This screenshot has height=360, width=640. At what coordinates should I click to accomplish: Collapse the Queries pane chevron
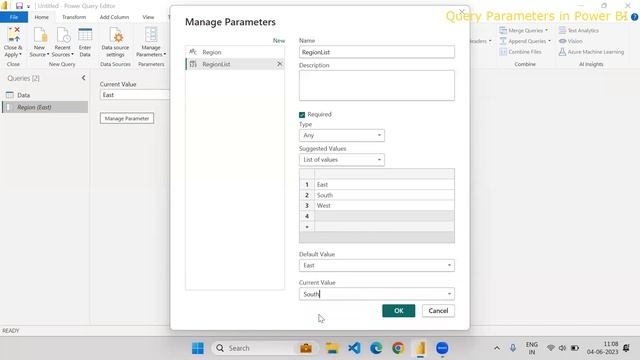coord(84,78)
